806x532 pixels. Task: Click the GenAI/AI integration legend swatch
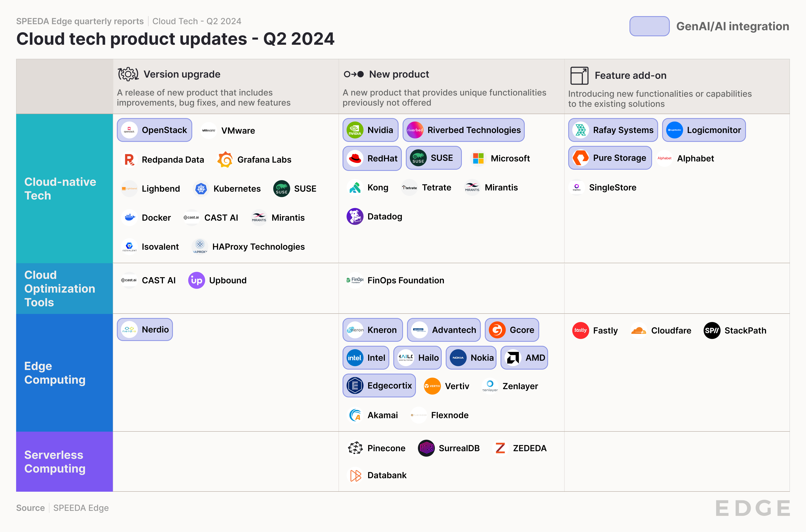pos(649,26)
